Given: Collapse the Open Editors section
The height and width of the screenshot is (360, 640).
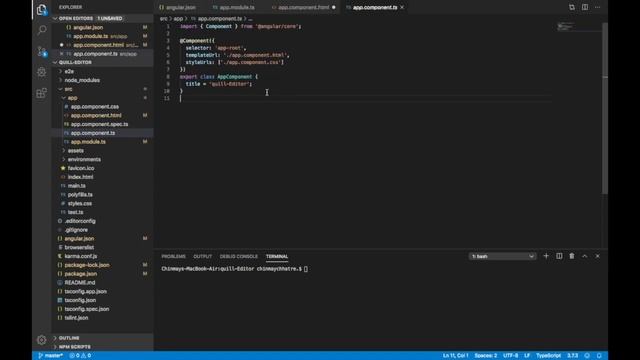Looking at the screenshot, I should pos(55,18).
